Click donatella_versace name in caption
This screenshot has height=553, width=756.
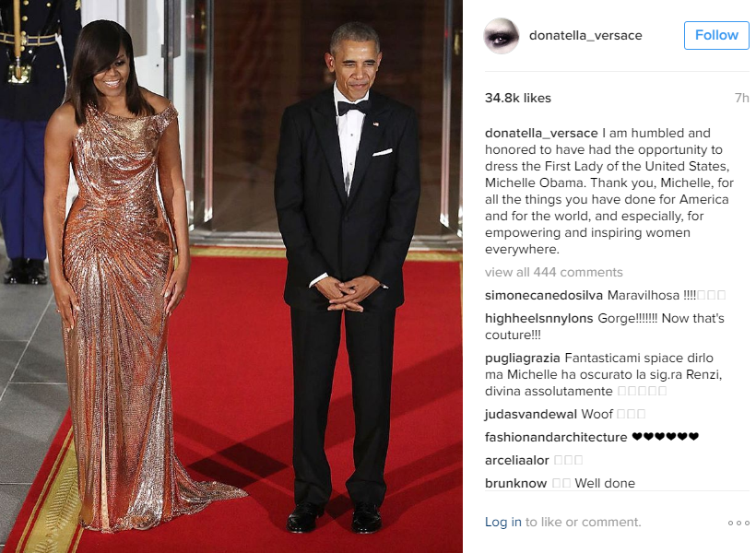[541, 133]
